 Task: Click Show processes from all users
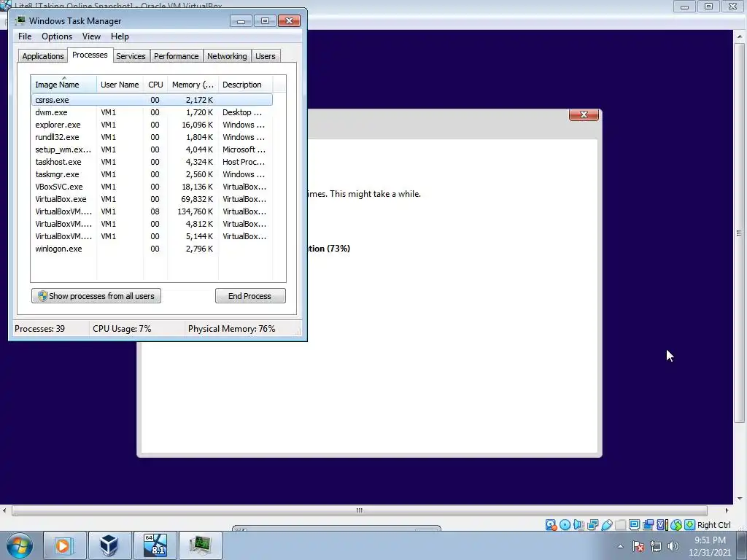pyautogui.click(x=96, y=296)
